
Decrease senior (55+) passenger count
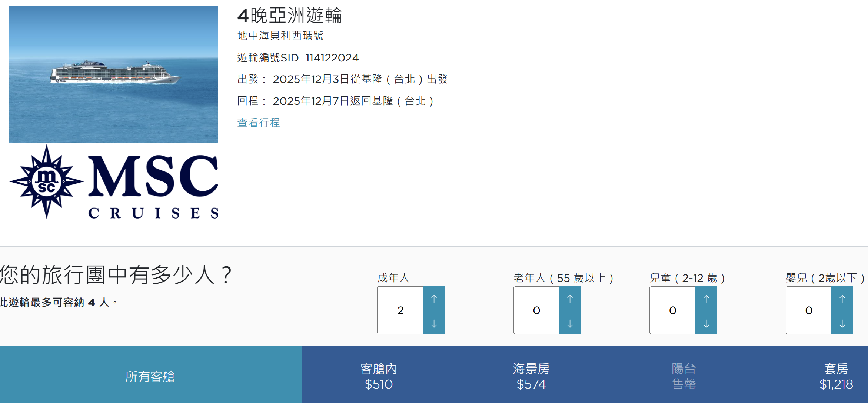(x=570, y=323)
